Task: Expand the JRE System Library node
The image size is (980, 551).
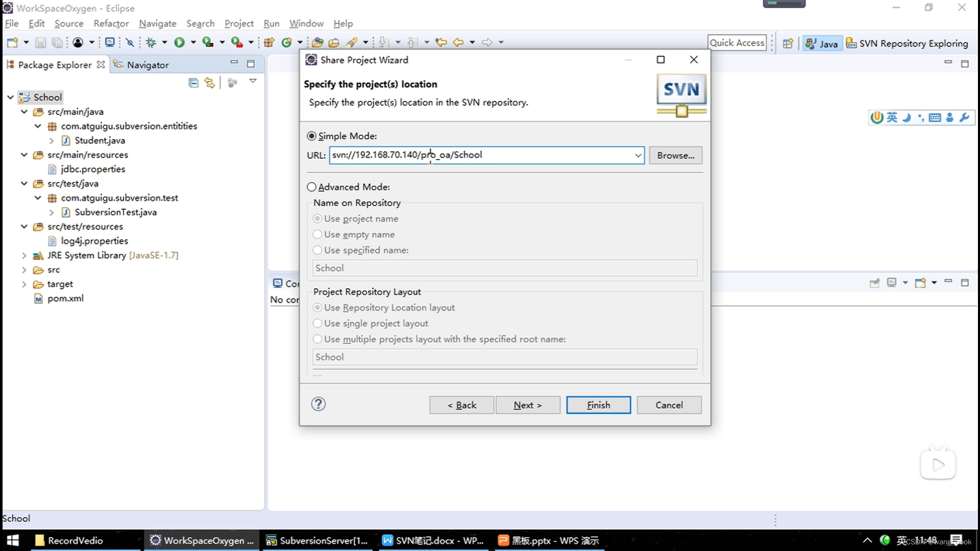Action: point(24,256)
